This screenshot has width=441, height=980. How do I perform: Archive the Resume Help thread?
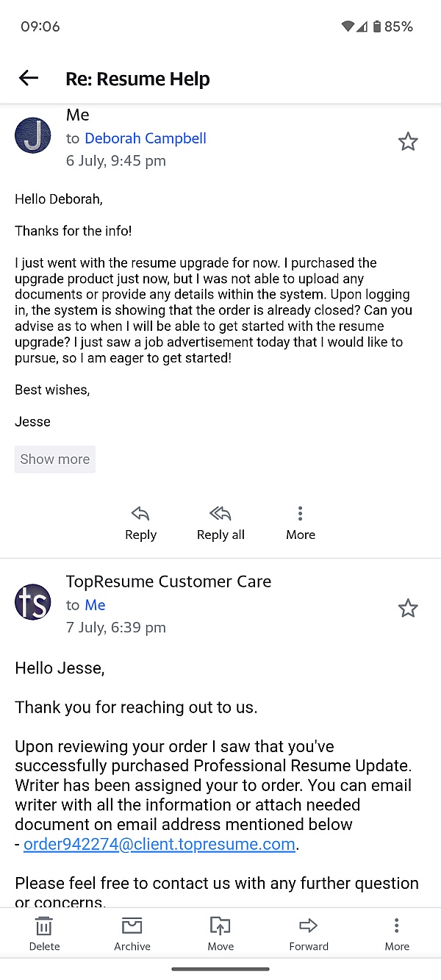(132, 934)
